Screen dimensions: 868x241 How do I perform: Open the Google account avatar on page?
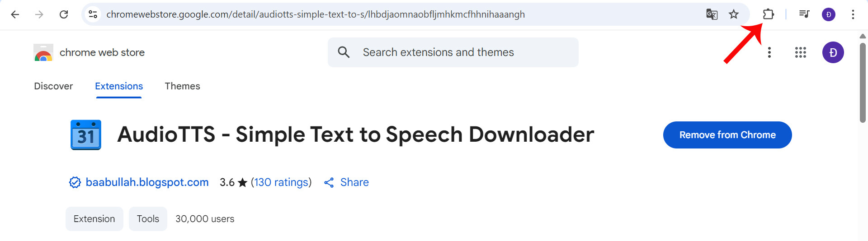coord(833,52)
